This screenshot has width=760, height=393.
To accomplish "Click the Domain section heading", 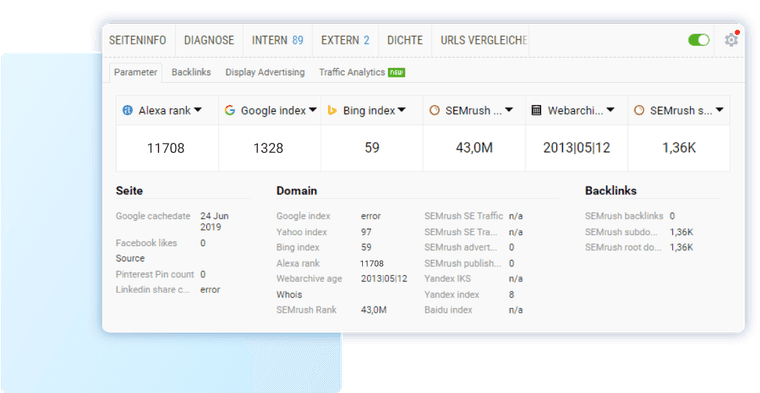I will click(x=297, y=190).
